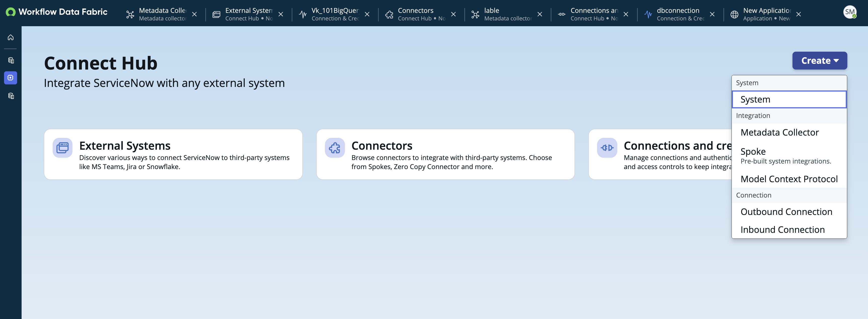Choose Spoke pre-built system integrations option
This screenshot has height=319, width=868.
789,156
